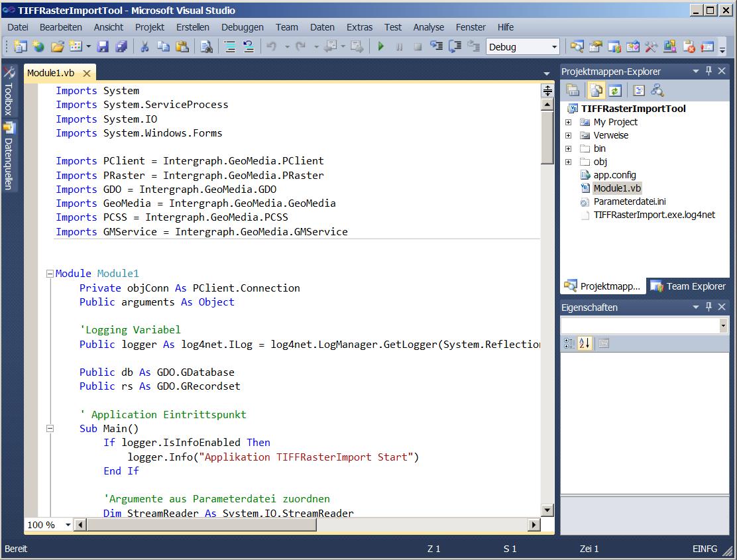This screenshot has height=560, width=737.
Task: Open the Erstellen menu
Action: (x=193, y=27)
